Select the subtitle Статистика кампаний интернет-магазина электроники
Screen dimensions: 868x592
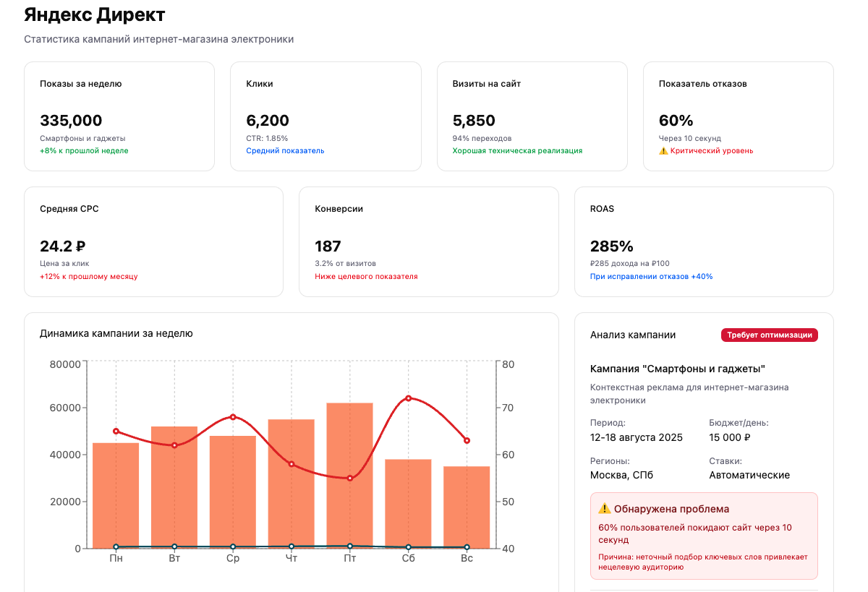(159, 39)
